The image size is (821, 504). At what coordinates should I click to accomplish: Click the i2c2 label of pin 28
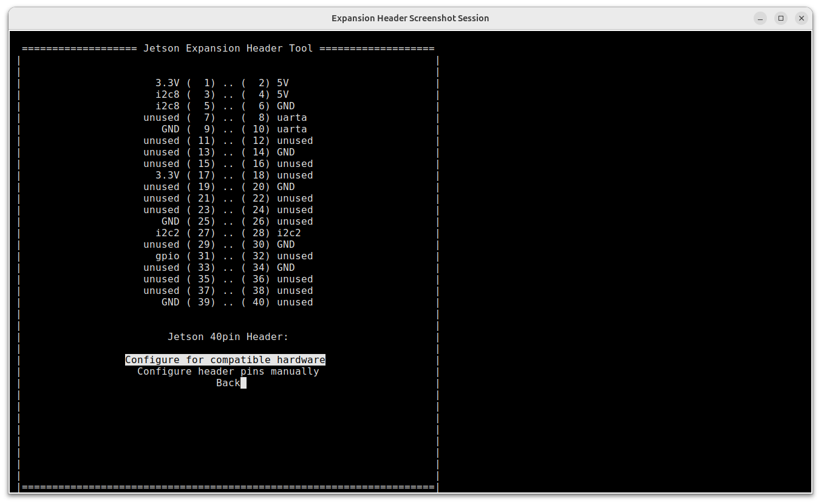[x=289, y=233]
